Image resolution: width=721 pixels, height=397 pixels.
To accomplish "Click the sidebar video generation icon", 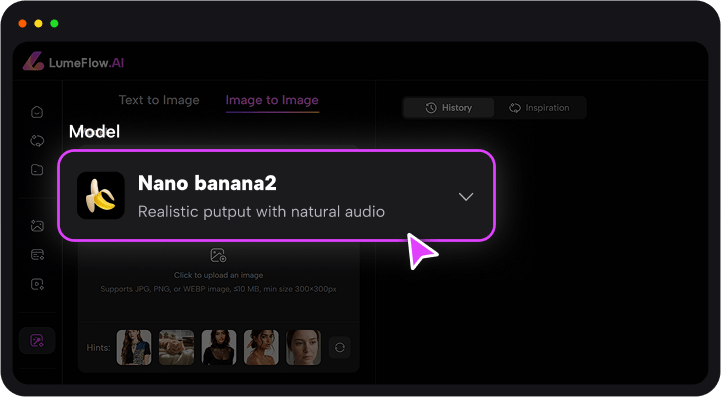I will [37, 284].
